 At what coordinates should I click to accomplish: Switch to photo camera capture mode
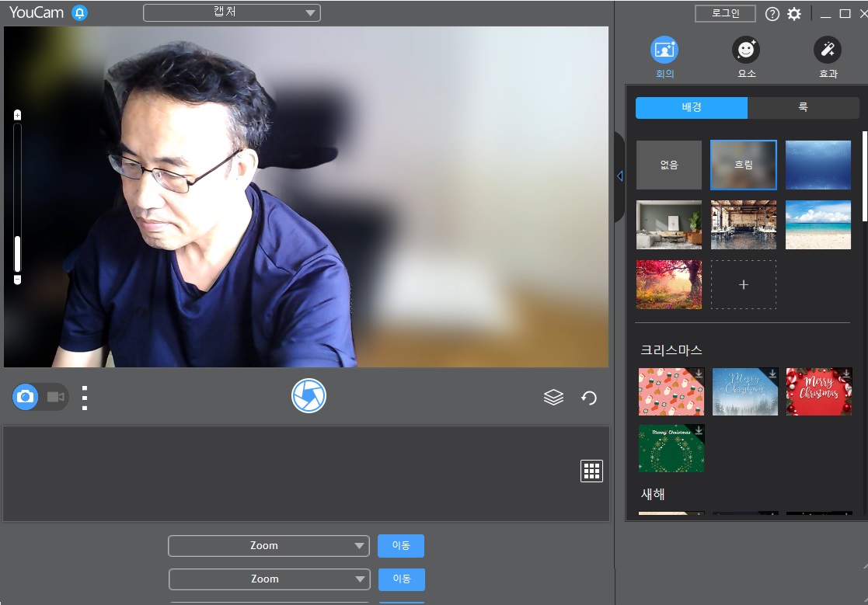pyautogui.click(x=25, y=397)
